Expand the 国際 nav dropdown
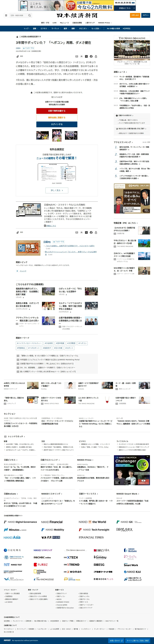The height and width of the screenshot is (644, 154). pyautogui.click(x=74, y=28)
